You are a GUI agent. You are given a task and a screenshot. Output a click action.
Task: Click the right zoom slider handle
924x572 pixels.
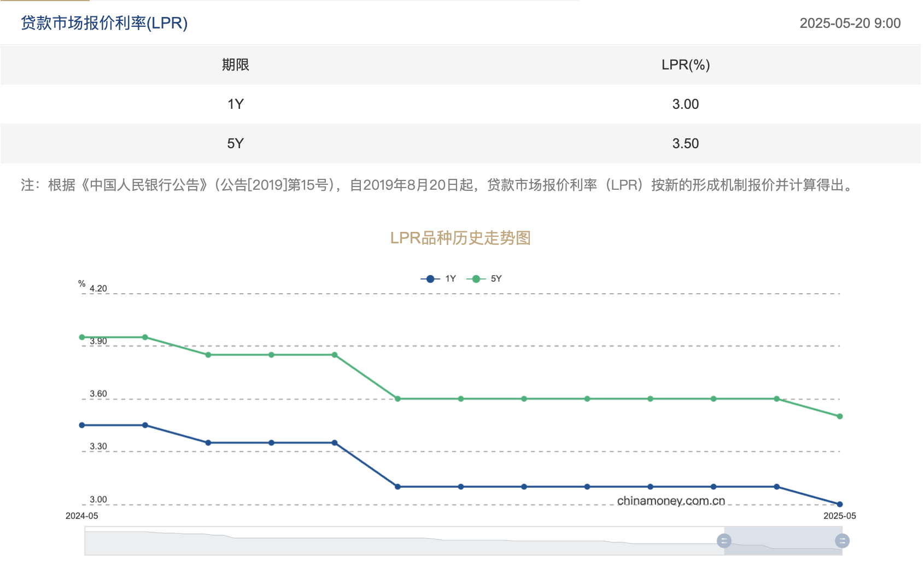(x=842, y=541)
